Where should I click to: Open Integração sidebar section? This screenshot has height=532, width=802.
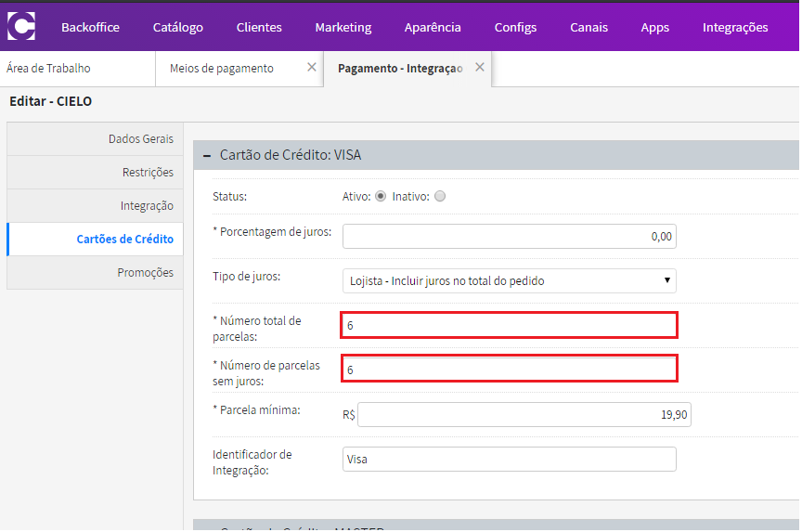(95, 205)
